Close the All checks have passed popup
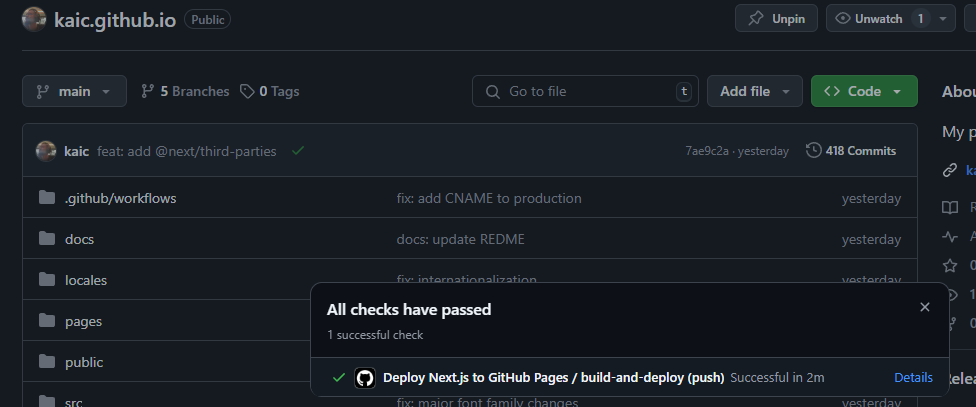976x407 pixels. tap(925, 307)
